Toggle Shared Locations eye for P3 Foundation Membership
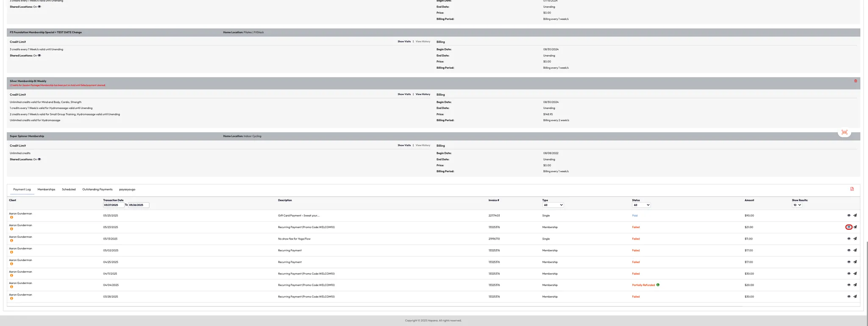This screenshot has height=326, width=868. point(39,56)
